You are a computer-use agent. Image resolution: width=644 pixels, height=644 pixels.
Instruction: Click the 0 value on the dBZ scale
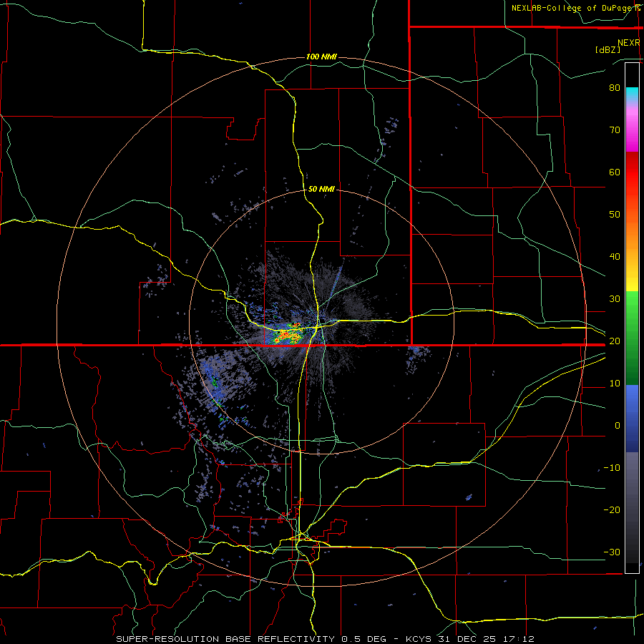click(618, 426)
